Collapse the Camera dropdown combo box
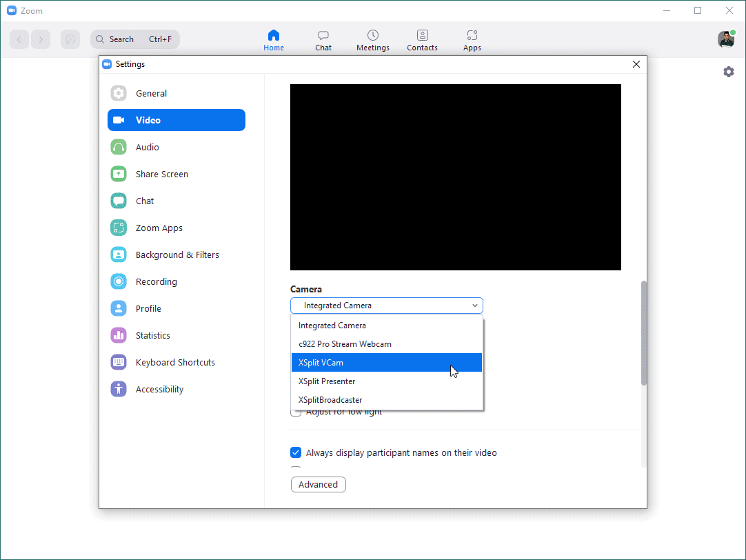 click(387, 306)
